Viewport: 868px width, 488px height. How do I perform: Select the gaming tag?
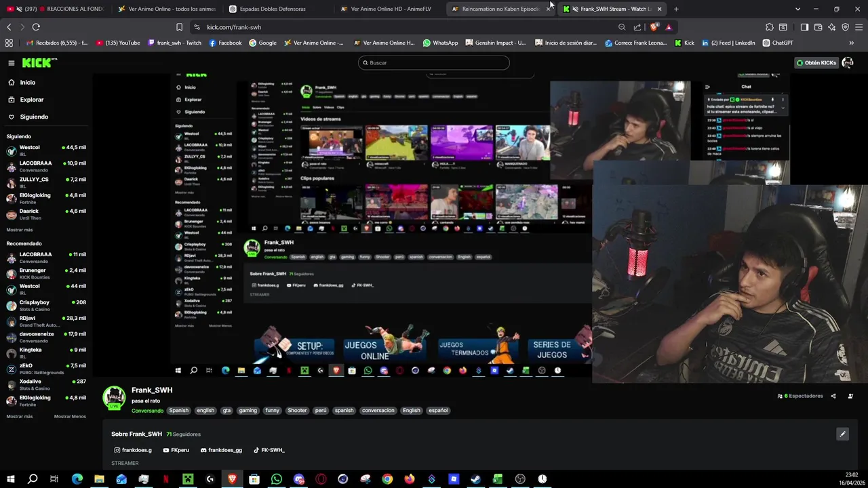pyautogui.click(x=248, y=411)
